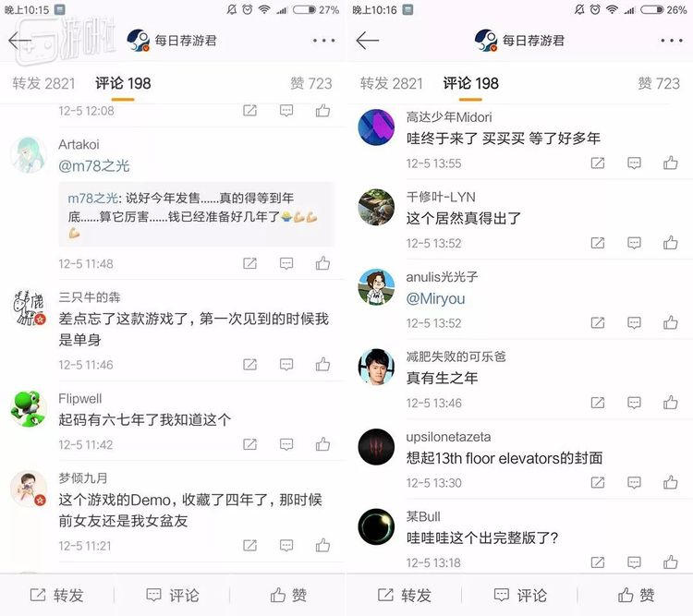Tap bottom 转发 button on left screen
The width and height of the screenshot is (693, 616).
pos(56,596)
